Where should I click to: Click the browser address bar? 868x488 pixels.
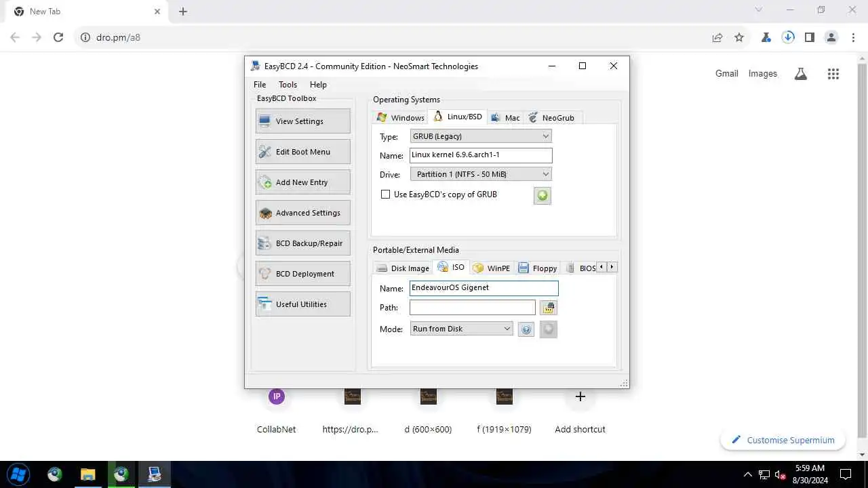[393, 37]
